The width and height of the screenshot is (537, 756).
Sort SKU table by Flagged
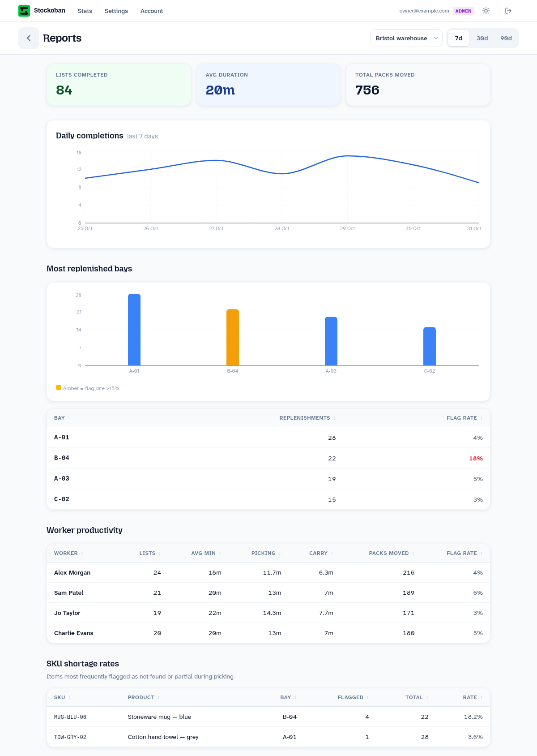(x=353, y=697)
